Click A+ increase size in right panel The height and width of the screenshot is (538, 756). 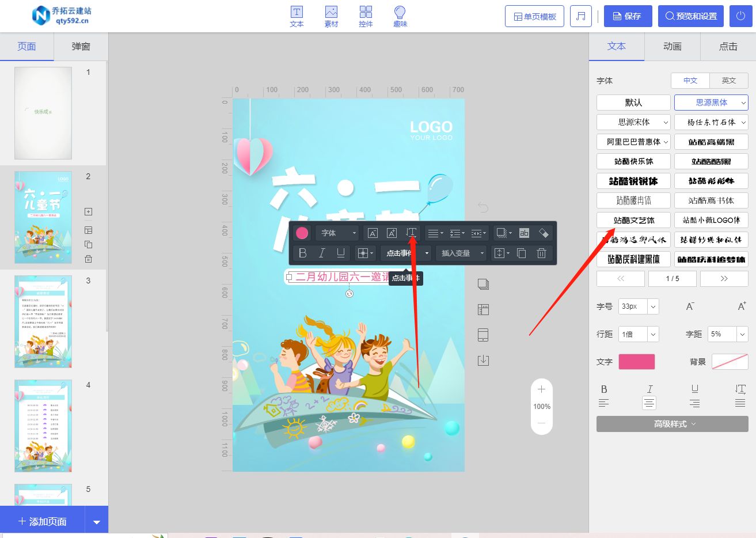(x=742, y=306)
